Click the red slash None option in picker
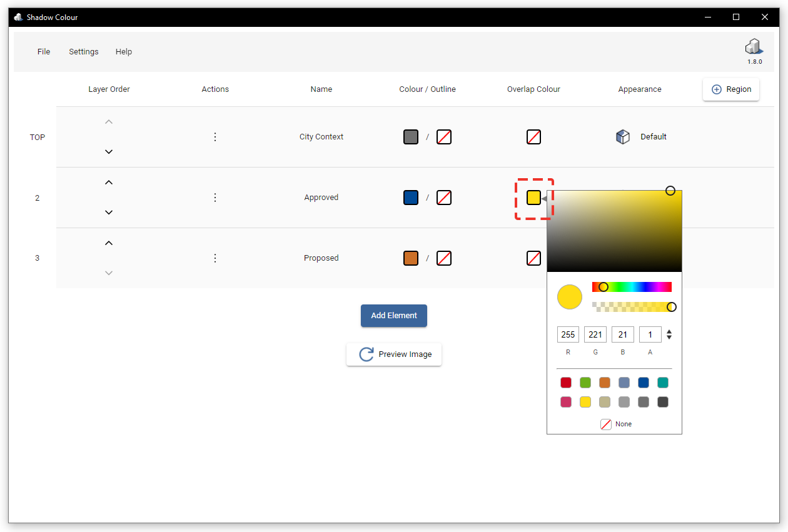Screen dimensions: 788x532 point(605,424)
